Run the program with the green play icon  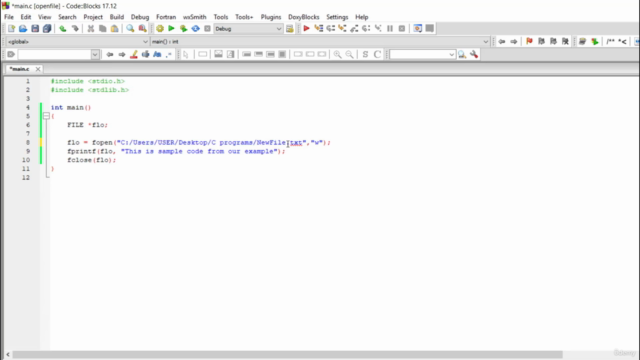click(171, 29)
